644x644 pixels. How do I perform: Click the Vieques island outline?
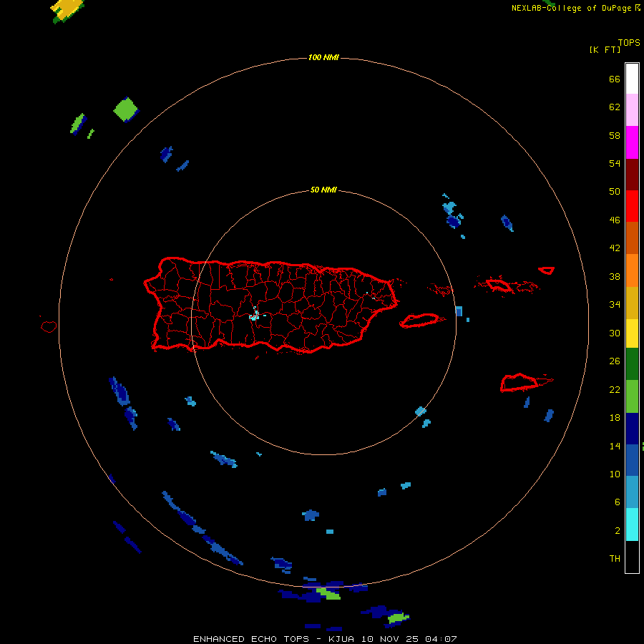(x=421, y=320)
